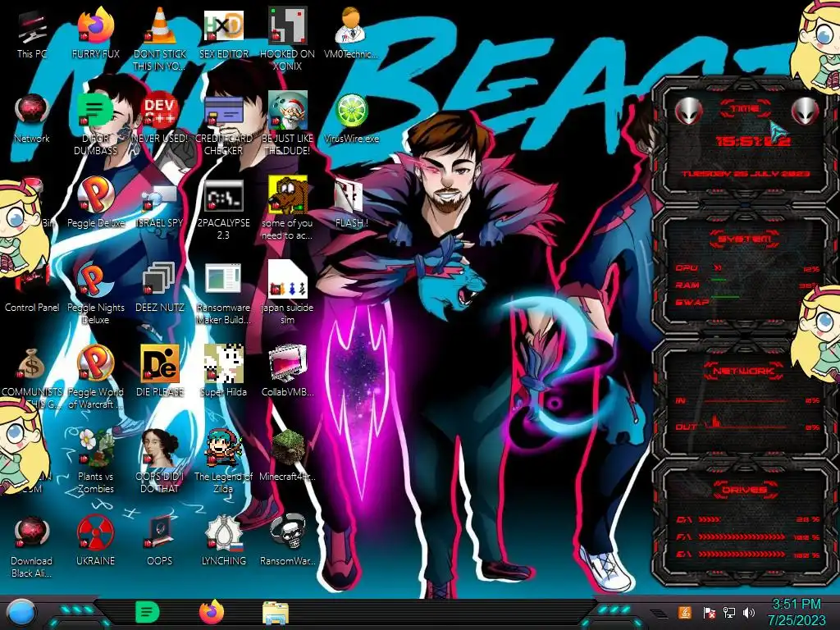
Task: Launch The Legend of Zilda shortcut
Action: (x=223, y=462)
